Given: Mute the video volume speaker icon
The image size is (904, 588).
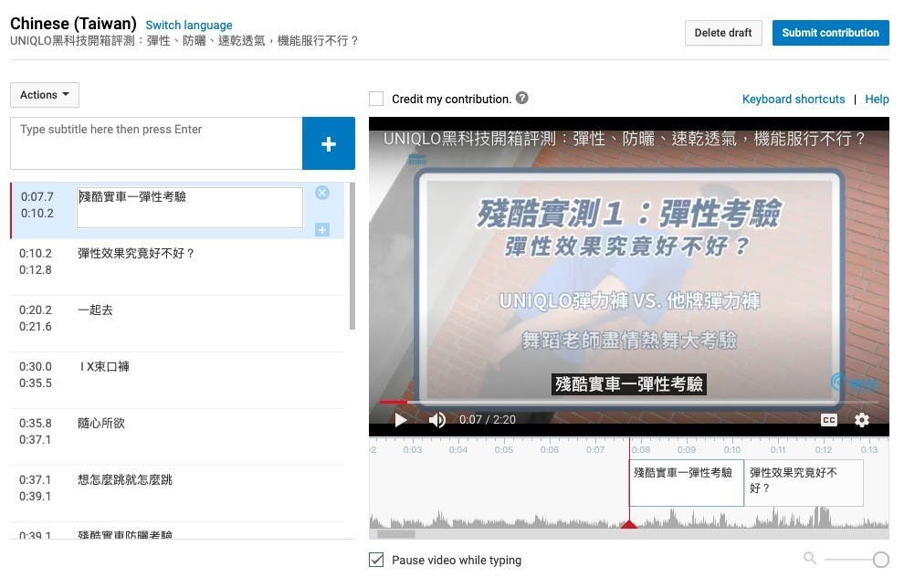Looking at the screenshot, I should [437, 420].
